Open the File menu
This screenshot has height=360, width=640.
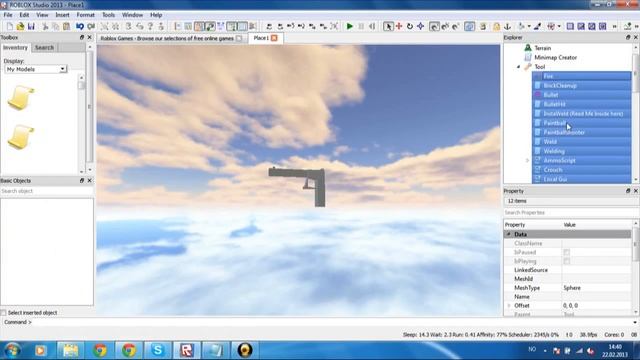(8, 15)
